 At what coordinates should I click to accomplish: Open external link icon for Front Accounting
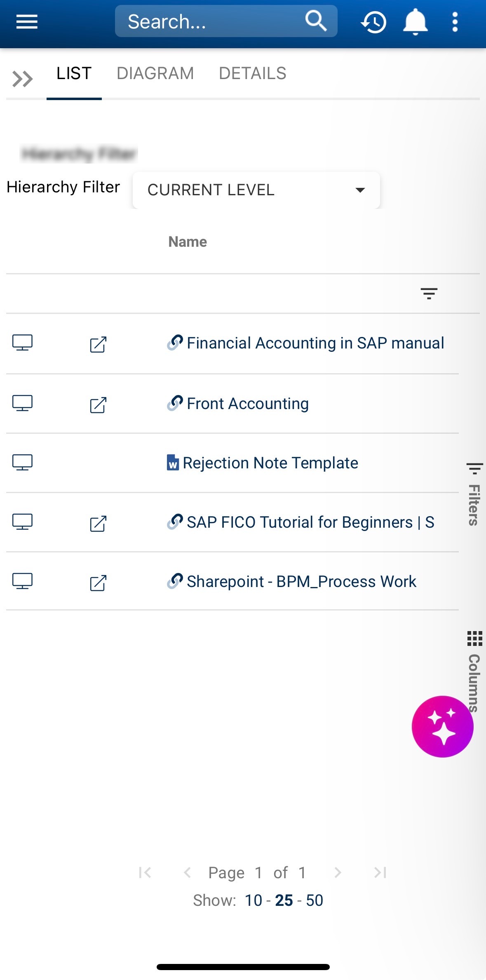point(98,405)
